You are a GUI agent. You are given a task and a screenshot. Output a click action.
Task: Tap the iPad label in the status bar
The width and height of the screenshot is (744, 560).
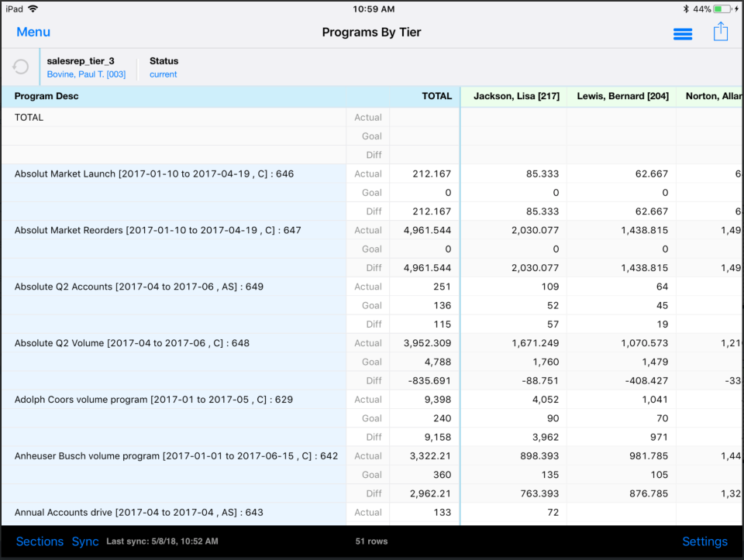pyautogui.click(x=14, y=9)
